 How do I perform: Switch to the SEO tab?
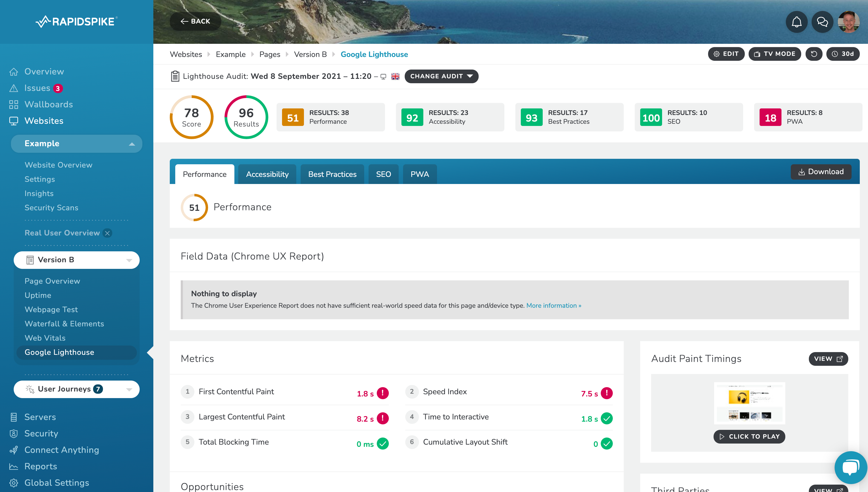point(384,174)
